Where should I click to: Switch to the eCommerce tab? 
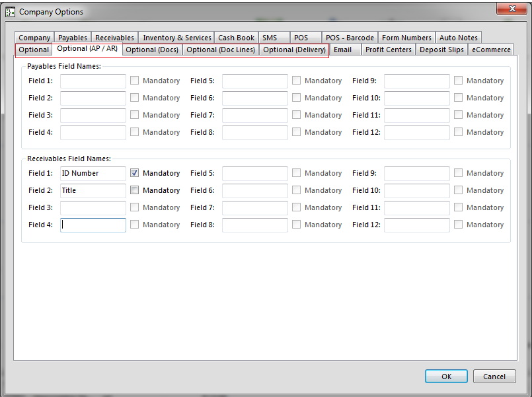491,50
